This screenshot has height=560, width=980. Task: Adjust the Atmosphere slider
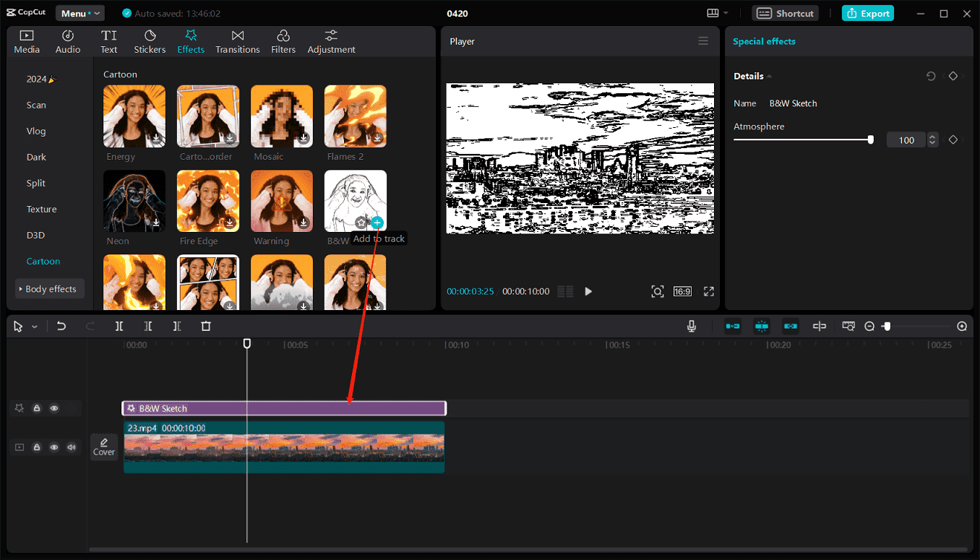tap(802, 140)
